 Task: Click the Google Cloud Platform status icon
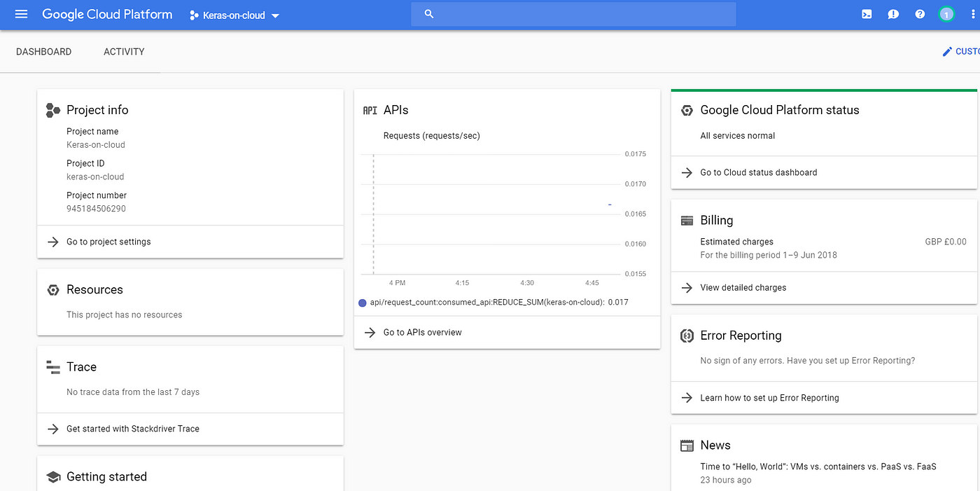click(687, 110)
